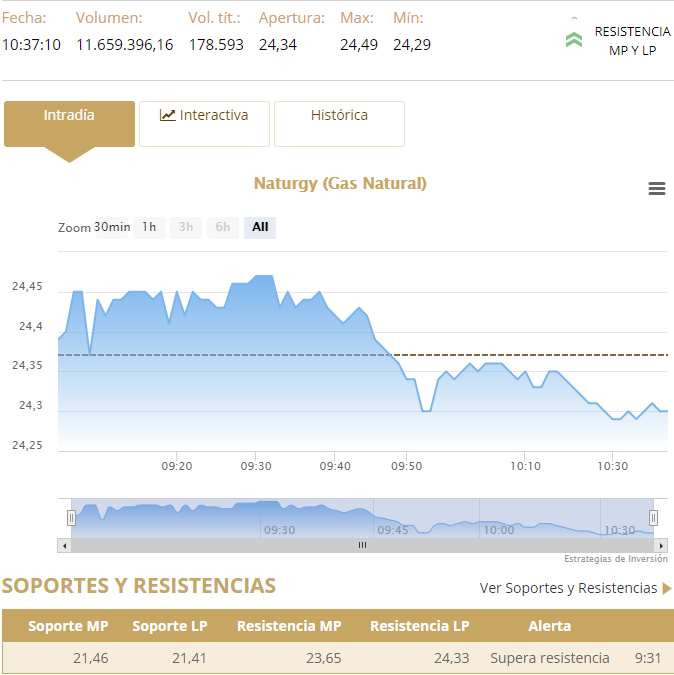Click the Interactiva chart line icon
The height and width of the screenshot is (675, 674).
pos(167,115)
